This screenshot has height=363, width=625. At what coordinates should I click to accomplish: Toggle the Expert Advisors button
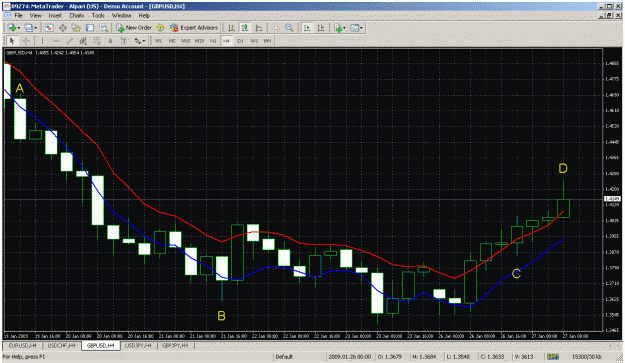click(194, 27)
